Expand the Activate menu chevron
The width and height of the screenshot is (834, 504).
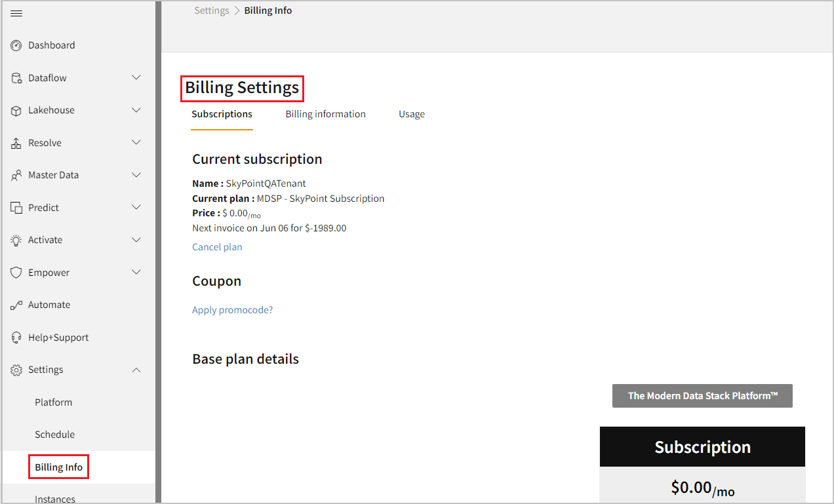tap(136, 240)
